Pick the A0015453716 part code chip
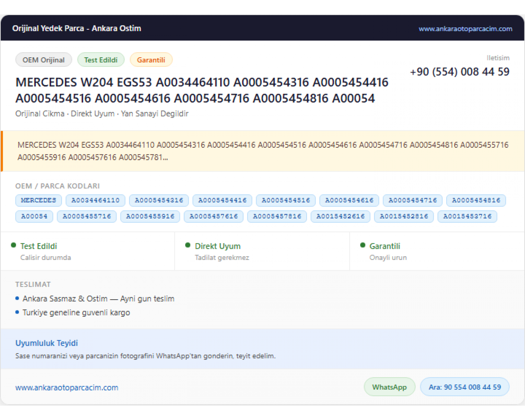Viewport: 525px width, 420px height. click(467, 216)
